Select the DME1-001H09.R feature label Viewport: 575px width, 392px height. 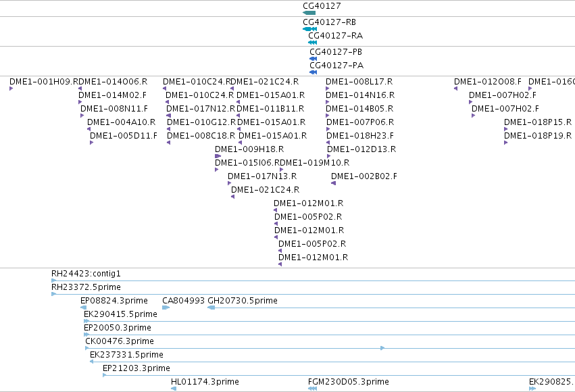pyautogui.click(x=44, y=81)
